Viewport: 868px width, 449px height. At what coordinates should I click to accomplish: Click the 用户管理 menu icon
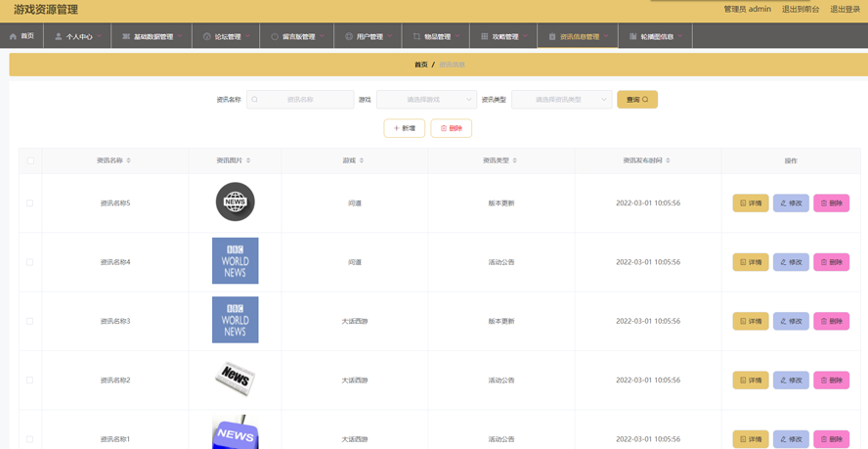349,36
